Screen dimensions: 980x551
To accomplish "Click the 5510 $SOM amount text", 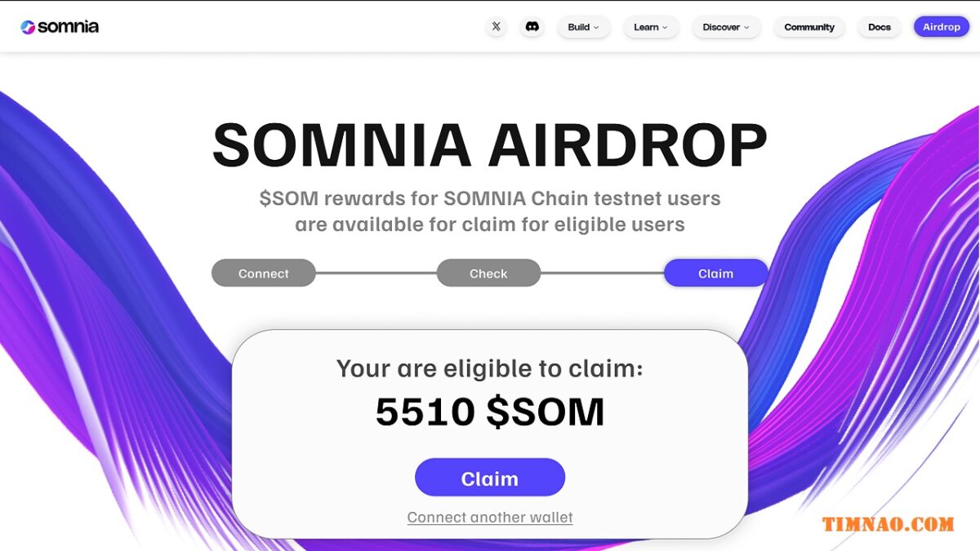I will 490,412.
